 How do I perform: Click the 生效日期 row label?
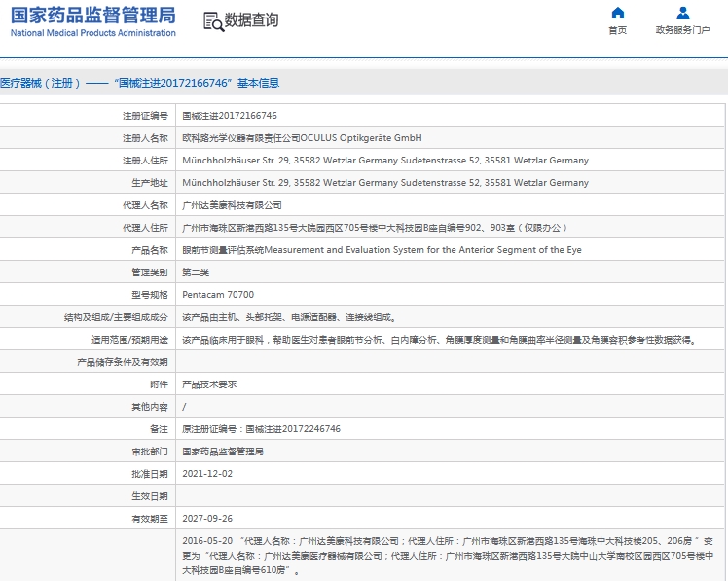pyautogui.click(x=150, y=496)
